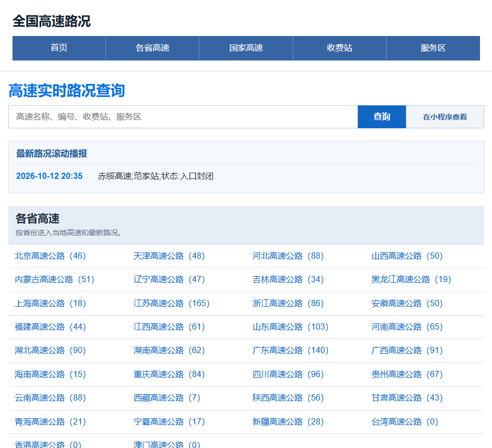Switch to the 各省高速 tab
The image size is (492, 448).
point(152,48)
